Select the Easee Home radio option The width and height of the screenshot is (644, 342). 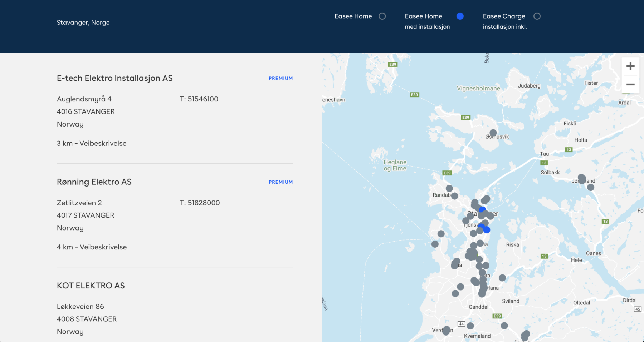[382, 16]
